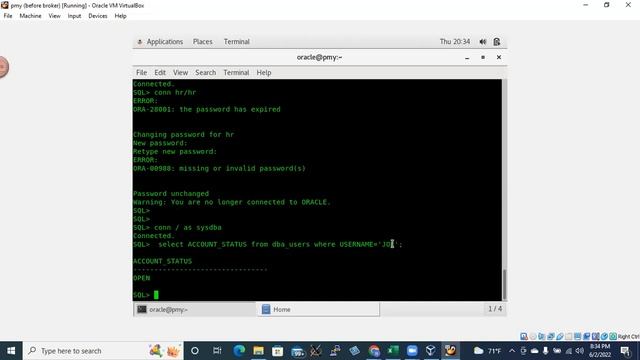This screenshot has width=640, height=360.
Task: Open the Windows clock showing 8:34 PM
Action: point(600,351)
